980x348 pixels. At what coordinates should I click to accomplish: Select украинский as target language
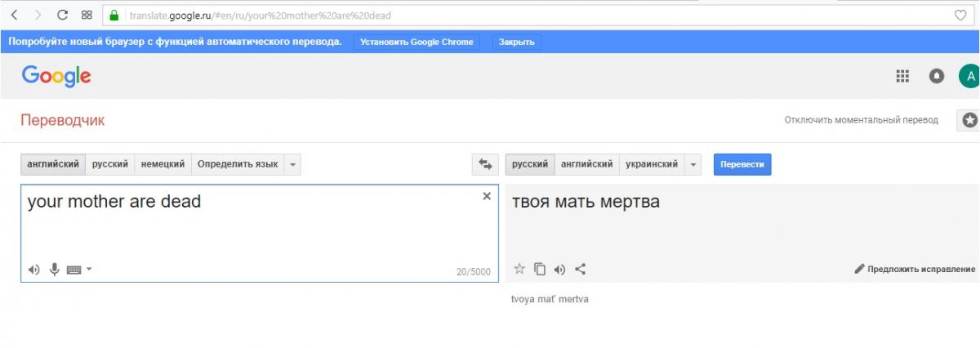(652, 164)
